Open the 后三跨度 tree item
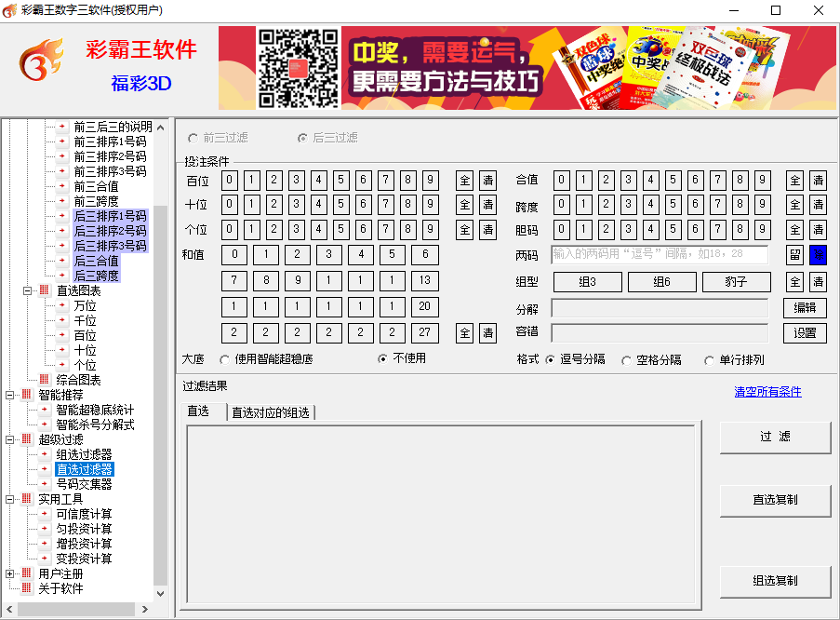 coord(96,276)
